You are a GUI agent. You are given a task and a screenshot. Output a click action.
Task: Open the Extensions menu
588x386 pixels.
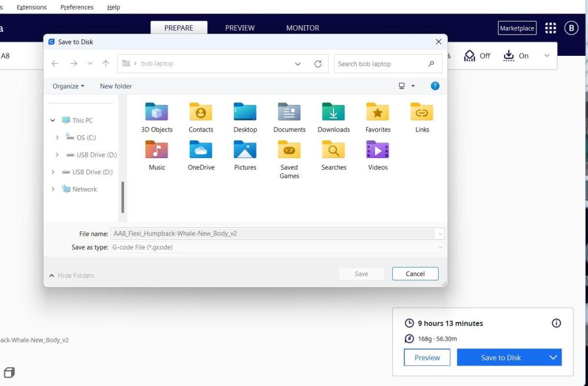point(32,7)
